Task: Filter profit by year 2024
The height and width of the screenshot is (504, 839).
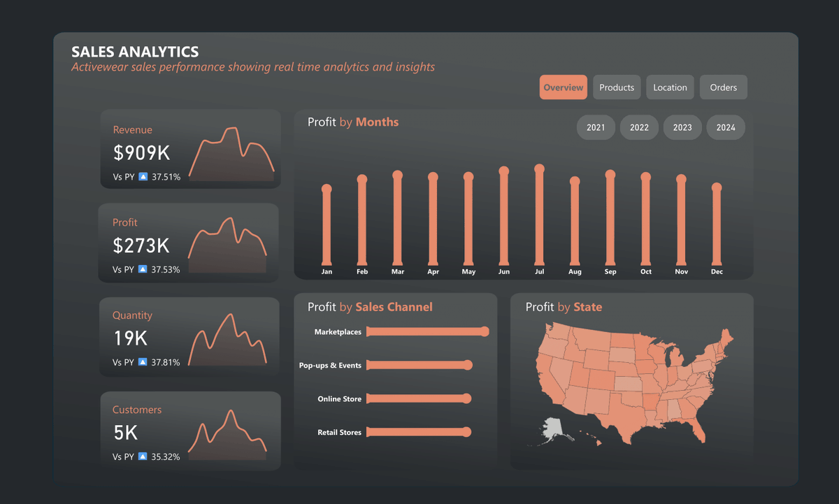Action: point(726,127)
